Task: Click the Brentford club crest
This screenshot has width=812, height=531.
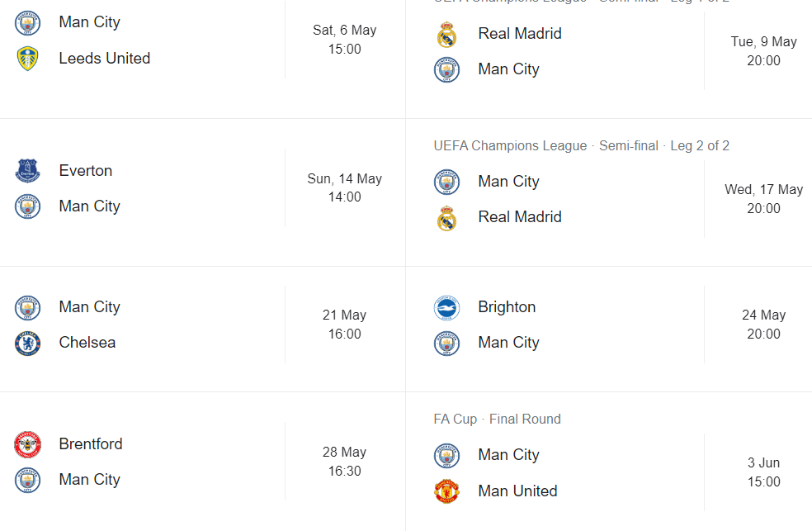Action: [x=27, y=444]
